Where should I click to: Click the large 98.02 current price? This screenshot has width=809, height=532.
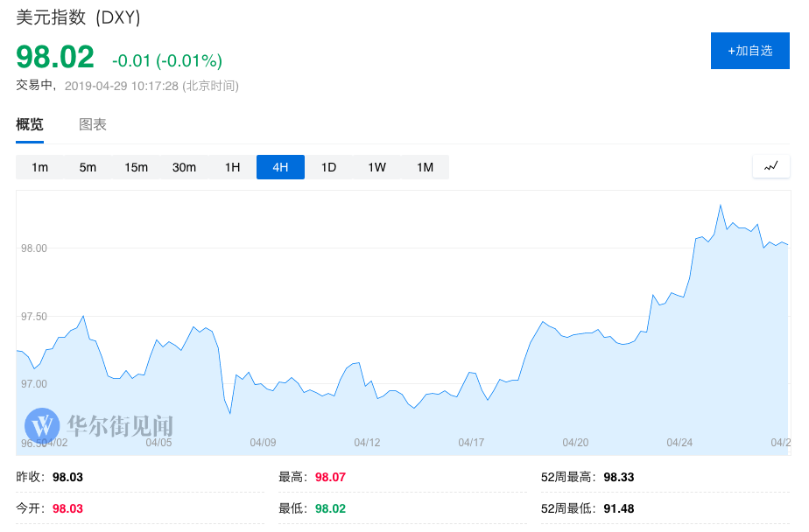[55, 58]
